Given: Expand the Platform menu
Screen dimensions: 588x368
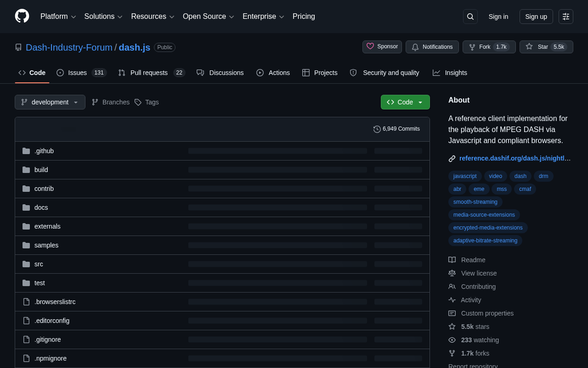Looking at the screenshot, I should (x=58, y=17).
